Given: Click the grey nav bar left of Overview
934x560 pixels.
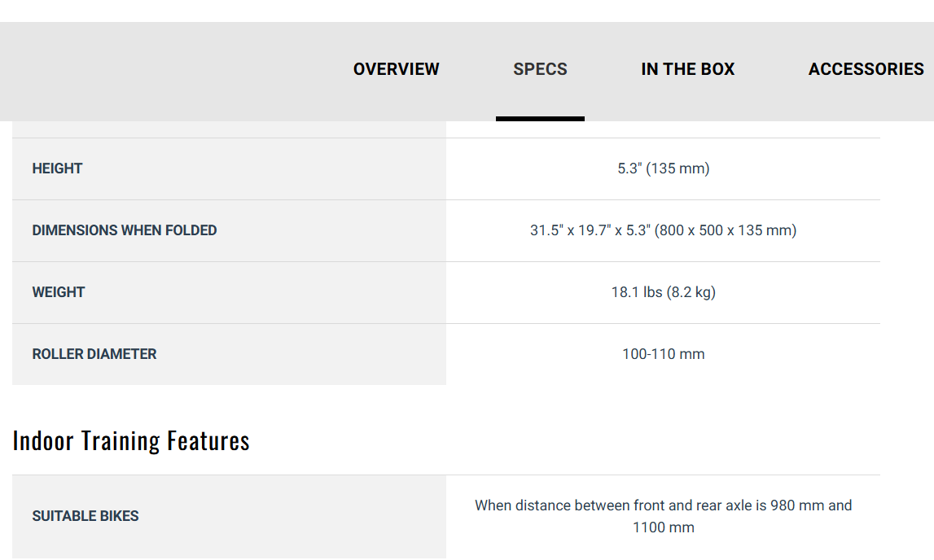Looking at the screenshot, I should click(163, 69).
